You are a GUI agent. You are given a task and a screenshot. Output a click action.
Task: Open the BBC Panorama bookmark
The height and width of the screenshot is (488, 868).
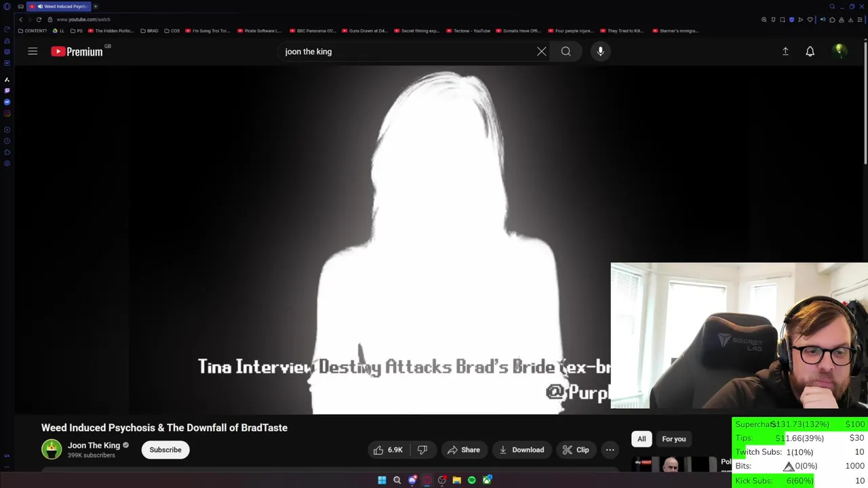(x=312, y=30)
